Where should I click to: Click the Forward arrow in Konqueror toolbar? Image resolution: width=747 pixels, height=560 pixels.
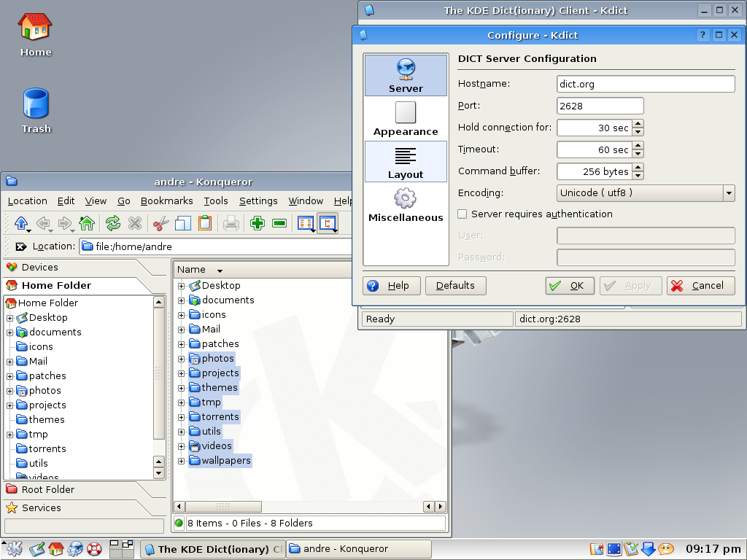pos(65,223)
